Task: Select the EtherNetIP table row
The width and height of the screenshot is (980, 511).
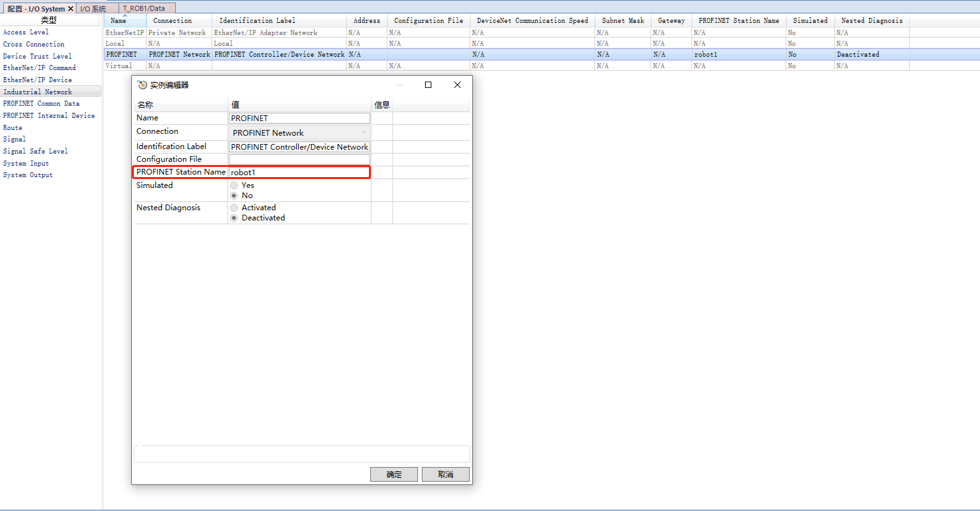Action: [542, 32]
